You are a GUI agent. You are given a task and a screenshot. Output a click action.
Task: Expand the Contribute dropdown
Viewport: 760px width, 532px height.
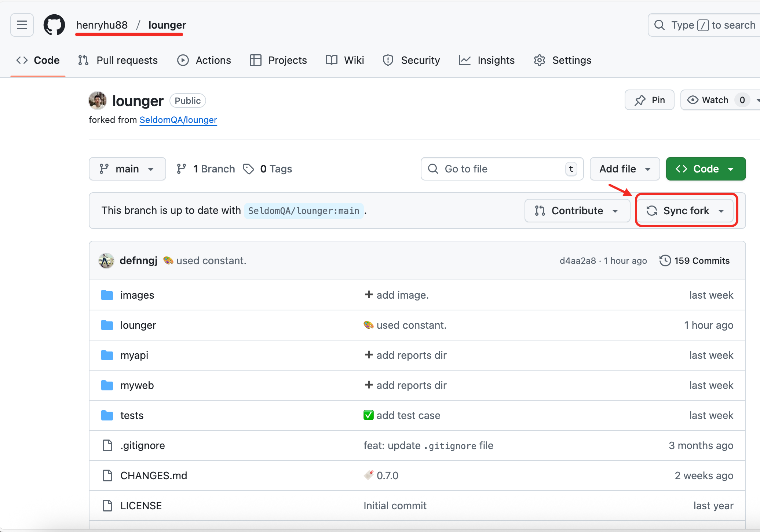pyautogui.click(x=577, y=211)
